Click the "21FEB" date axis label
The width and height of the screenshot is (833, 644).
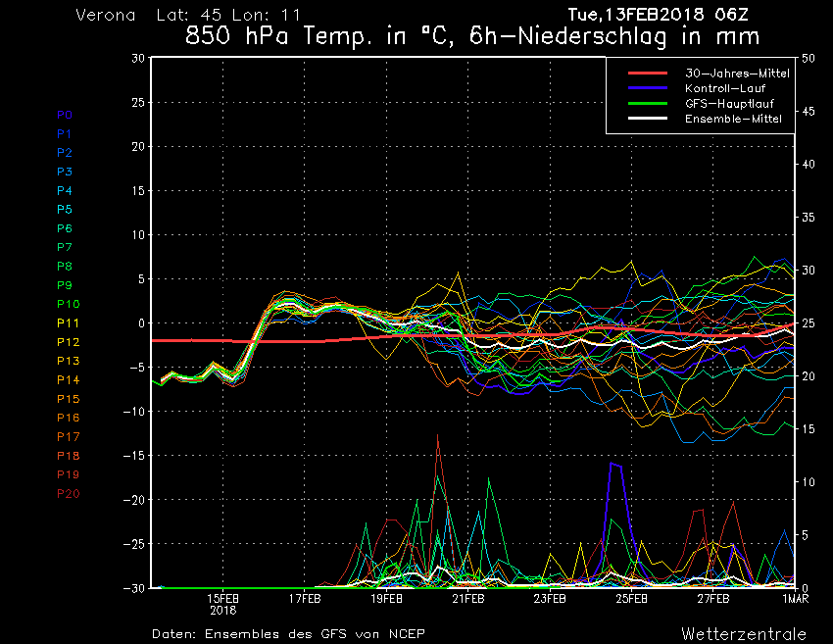click(468, 599)
